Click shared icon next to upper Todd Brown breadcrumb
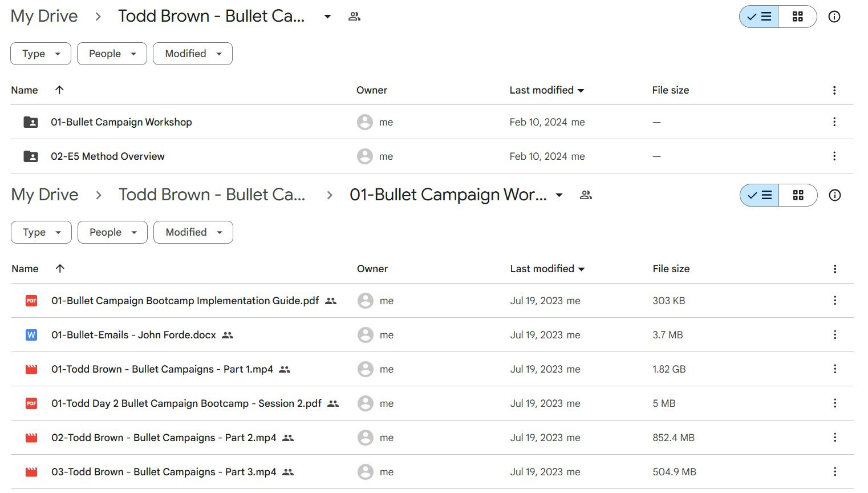This screenshot has width=868, height=493. pos(354,17)
